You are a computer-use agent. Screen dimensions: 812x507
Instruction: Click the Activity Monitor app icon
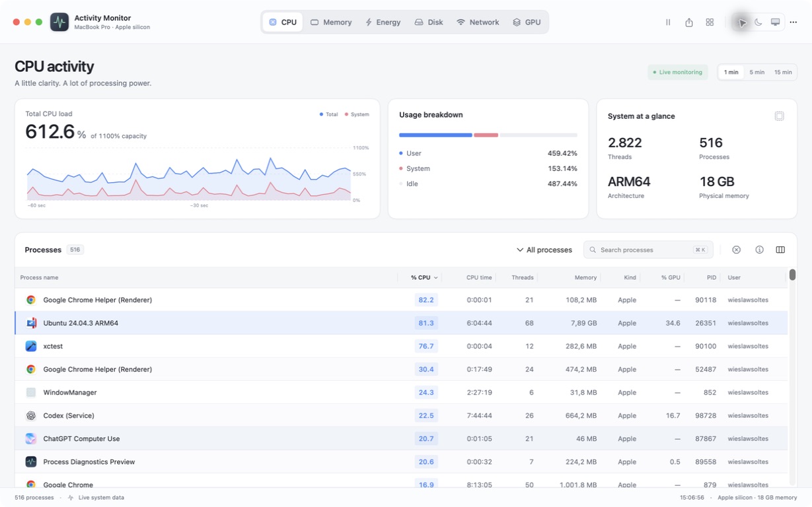[x=59, y=22]
